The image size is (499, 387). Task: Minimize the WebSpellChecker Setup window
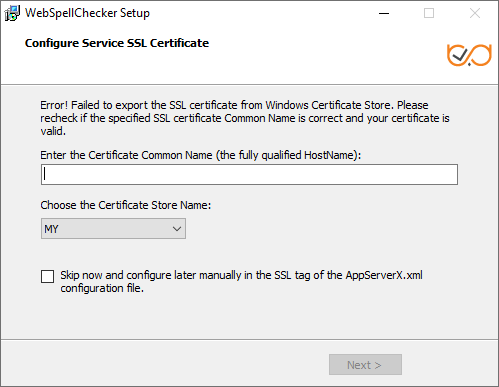(384, 13)
